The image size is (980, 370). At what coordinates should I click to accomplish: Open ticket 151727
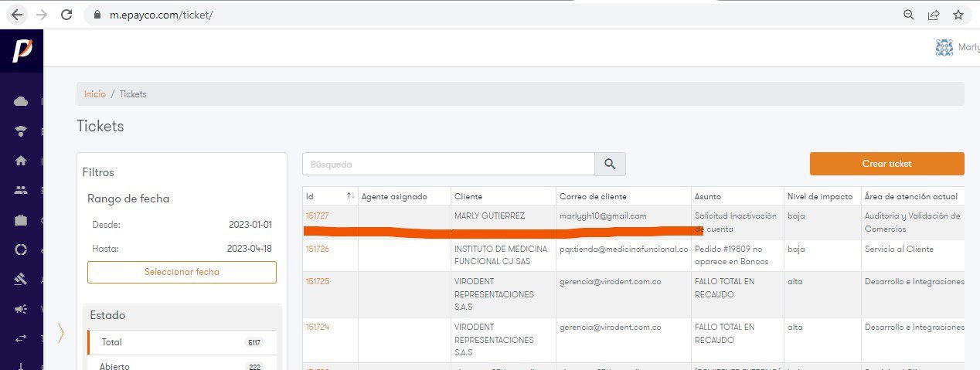pos(318,216)
